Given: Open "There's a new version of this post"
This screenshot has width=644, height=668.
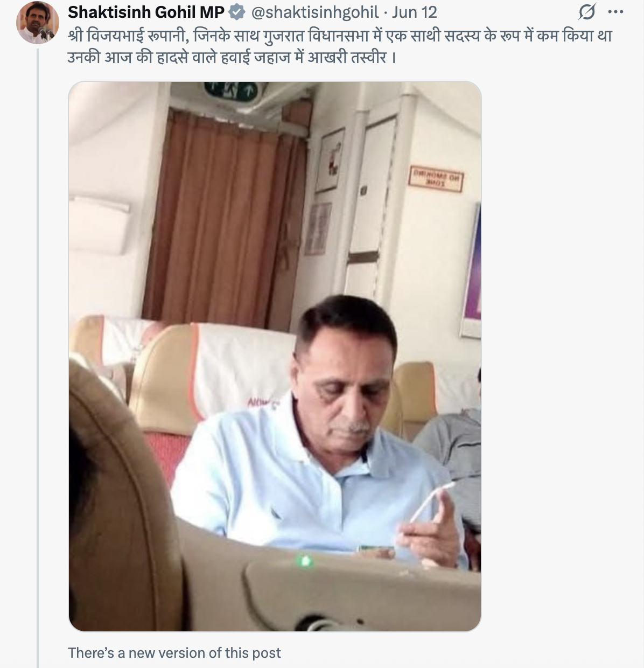Looking at the screenshot, I should coord(174,653).
